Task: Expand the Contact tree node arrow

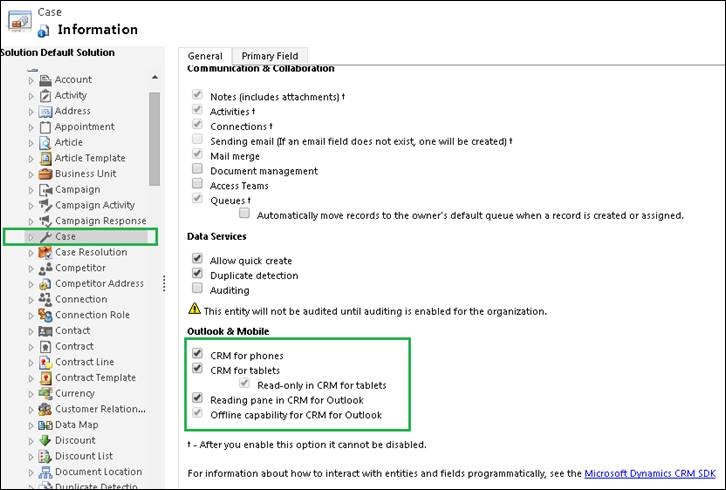Action: [x=31, y=332]
